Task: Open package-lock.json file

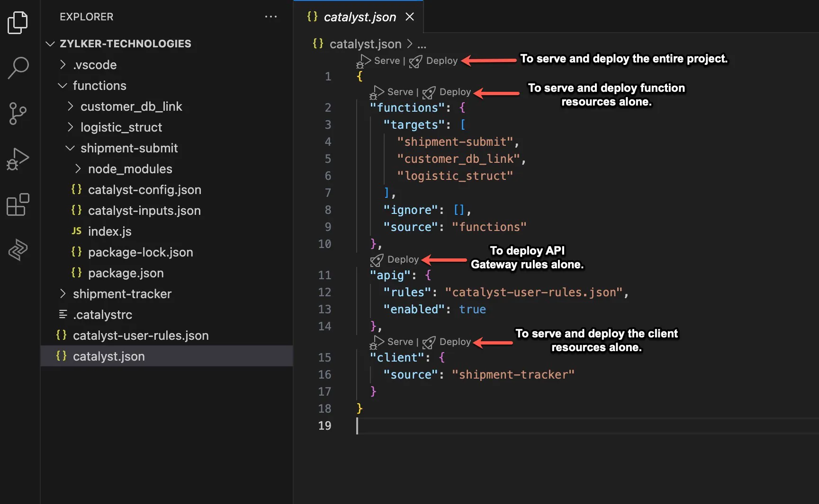Action: coord(167,252)
